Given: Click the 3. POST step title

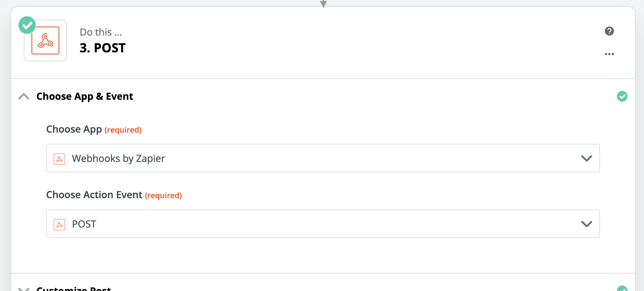Looking at the screenshot, I should 103,48.
